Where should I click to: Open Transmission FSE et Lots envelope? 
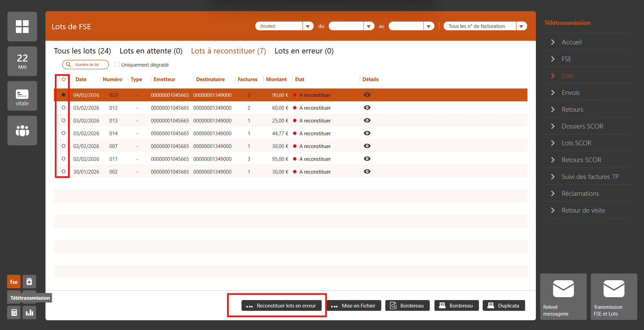pyautogui.click(x=614, y=297)
